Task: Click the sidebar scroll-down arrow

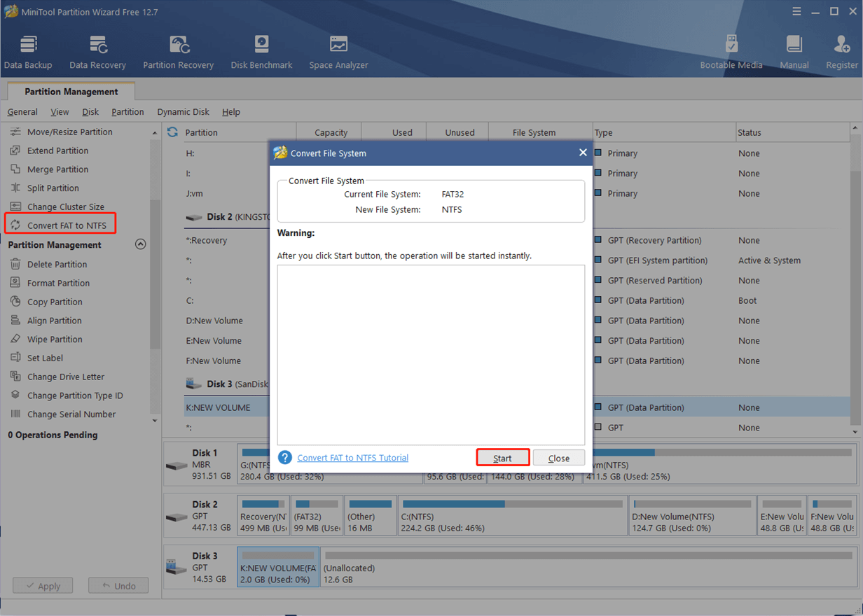Action: [155, 421]
